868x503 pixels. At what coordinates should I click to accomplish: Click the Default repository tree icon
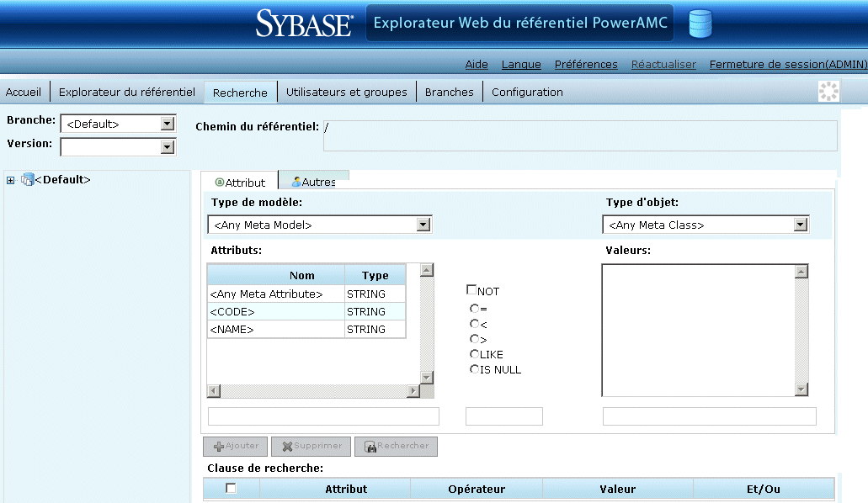click(x=27, y=179)
